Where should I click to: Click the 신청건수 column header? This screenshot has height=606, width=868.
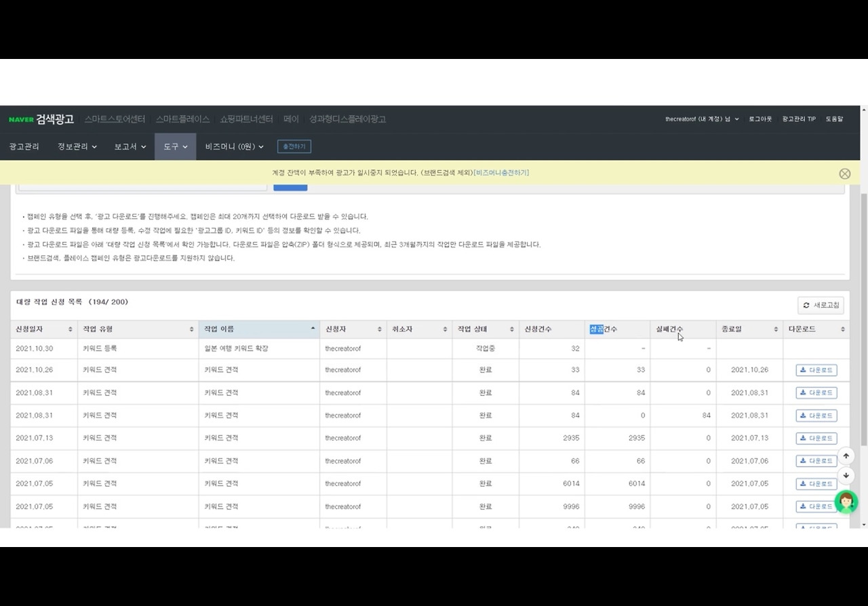[551, 329]
